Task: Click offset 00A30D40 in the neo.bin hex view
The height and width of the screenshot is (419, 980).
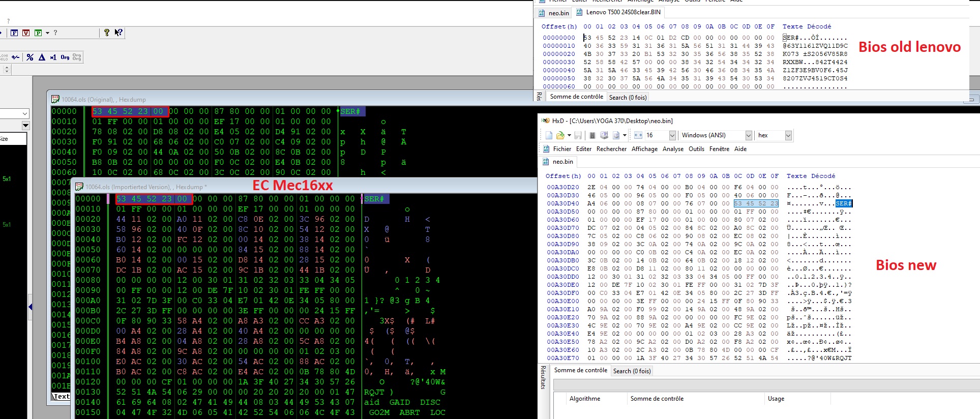Action: pos(562,203)
